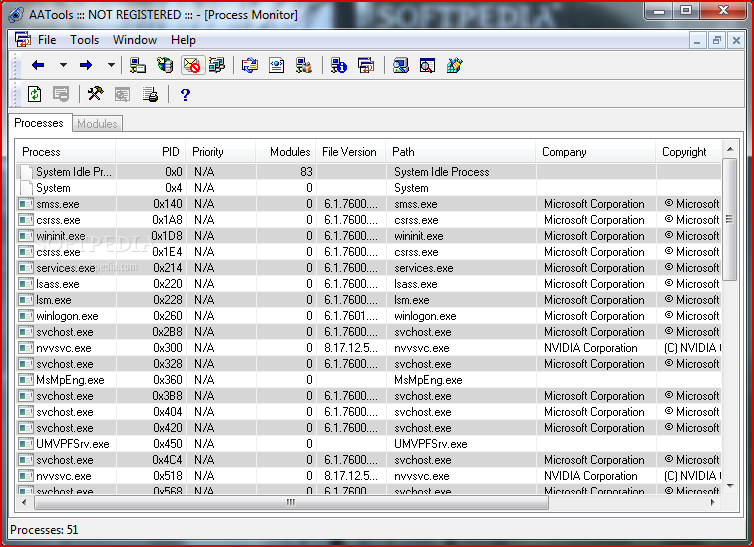Screen dimensions: 754x547
Task: Click the System process row name
Action: click(53, 188)
